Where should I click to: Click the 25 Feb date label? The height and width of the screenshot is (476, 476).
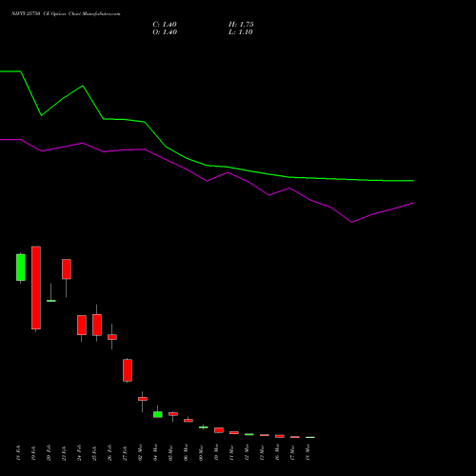(x=94, y=453)
